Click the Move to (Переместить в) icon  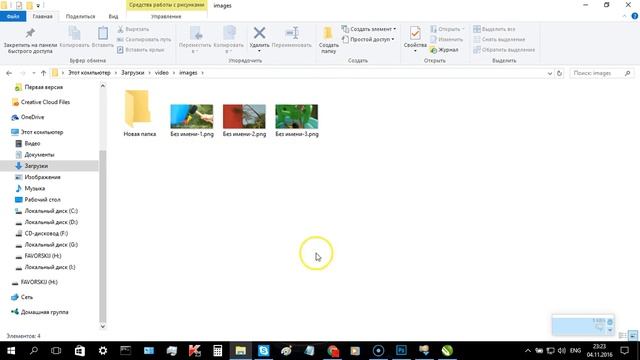[x=196, y=33]
